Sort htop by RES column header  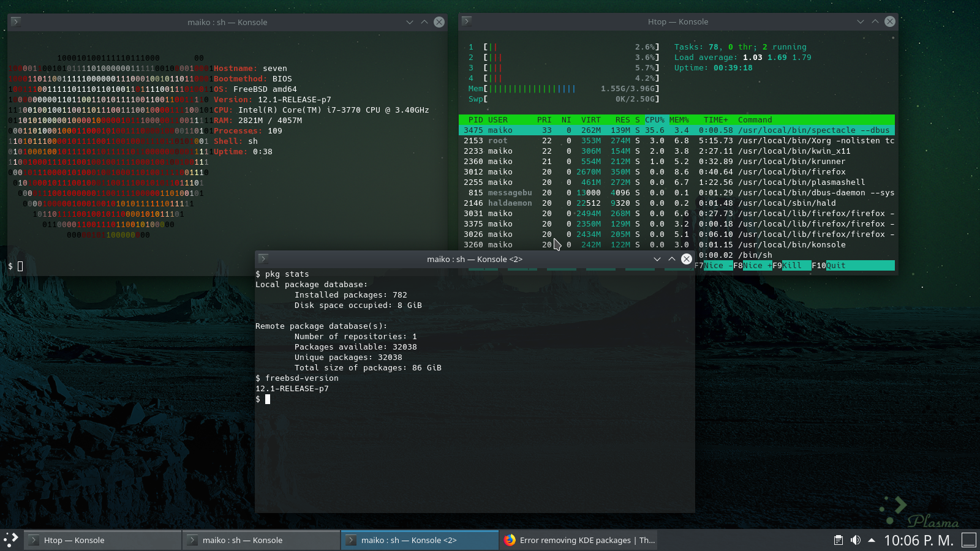[x=623, y=120]
